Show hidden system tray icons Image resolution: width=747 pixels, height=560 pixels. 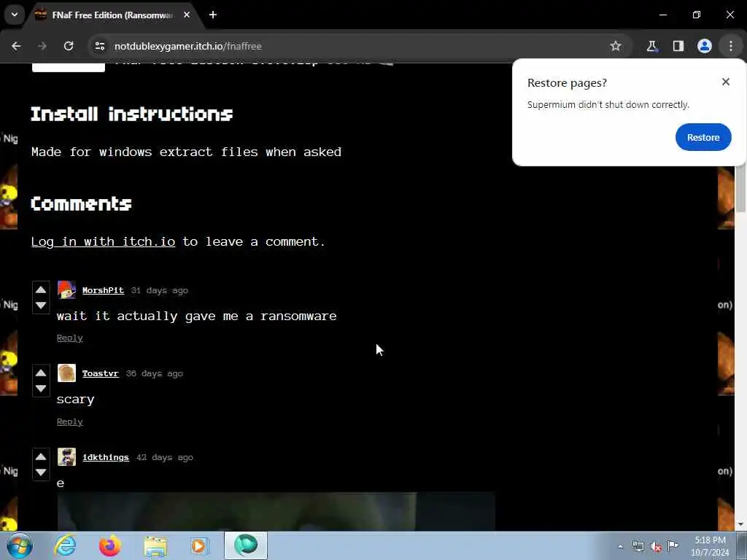pos(620,547)
